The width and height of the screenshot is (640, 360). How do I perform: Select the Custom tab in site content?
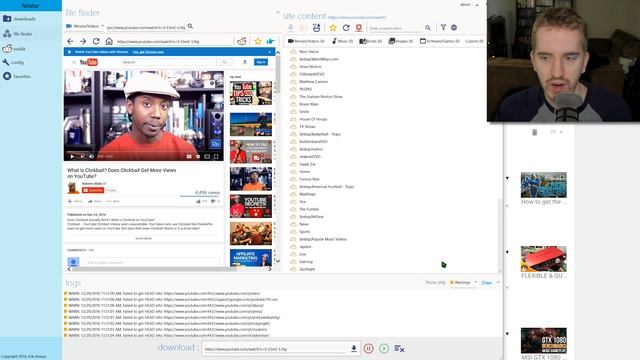click(474, 41)
